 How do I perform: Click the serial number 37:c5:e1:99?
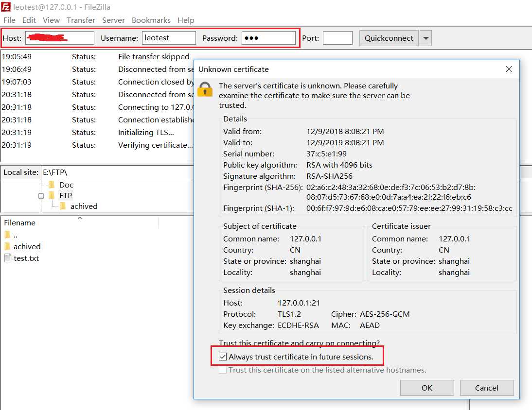point(326,154)
